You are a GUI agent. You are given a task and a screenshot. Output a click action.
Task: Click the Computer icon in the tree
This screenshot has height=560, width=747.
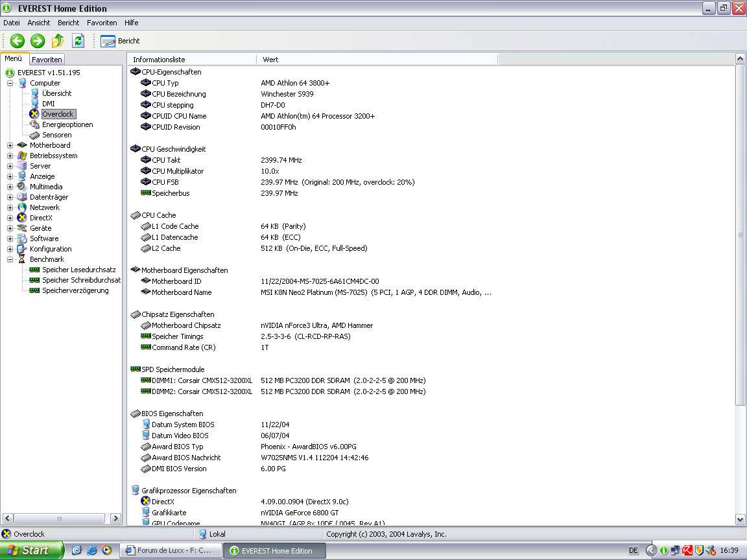22,83
